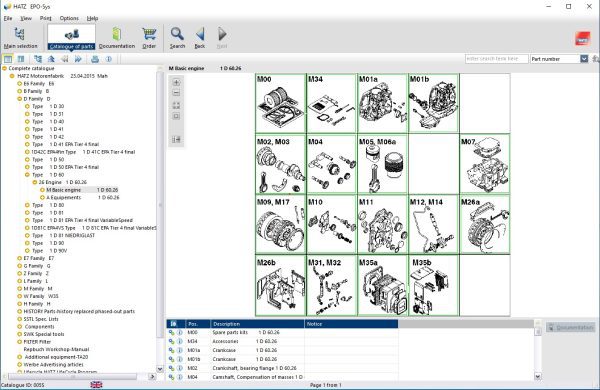Click the HATZ red logo
Viewport: 600px width, 390px height.
(x=582, y=39)
